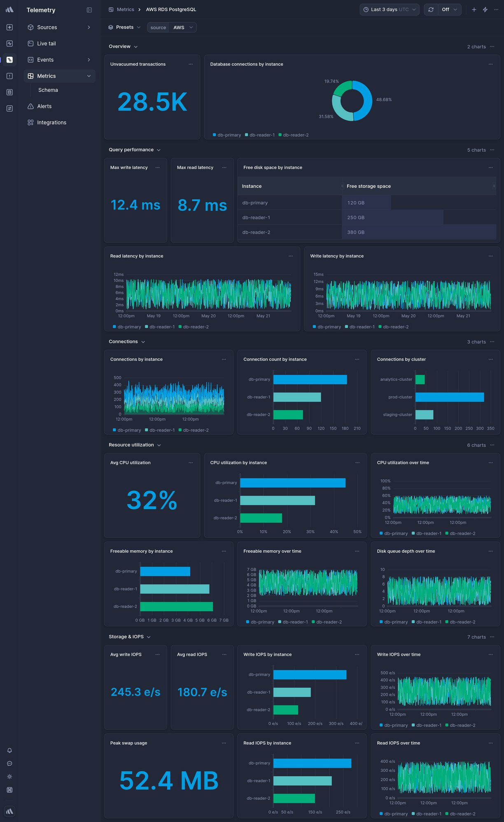504x822 pixels.
Task: Click the lightning bolt icon in header
Action: tap(485, 9)
